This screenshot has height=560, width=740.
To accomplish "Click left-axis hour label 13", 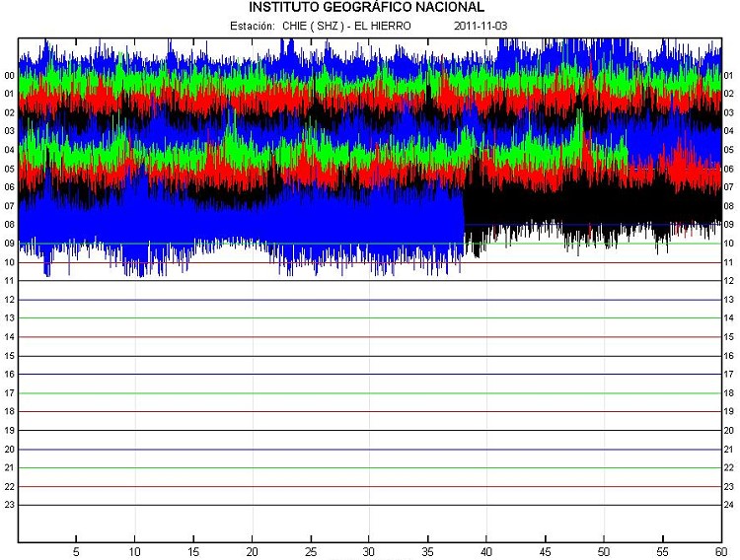I will [x=9, y=318].
